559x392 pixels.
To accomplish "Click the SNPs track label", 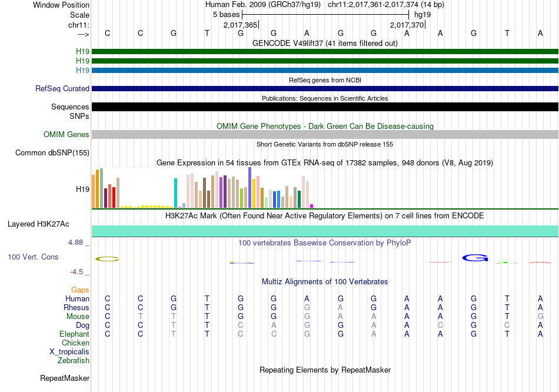I will click(x=79, y=116).
